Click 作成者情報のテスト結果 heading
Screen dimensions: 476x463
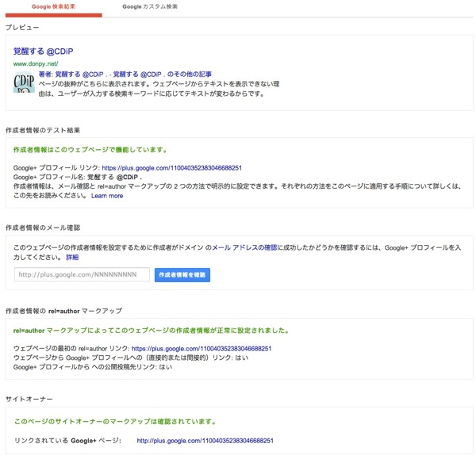43,130
